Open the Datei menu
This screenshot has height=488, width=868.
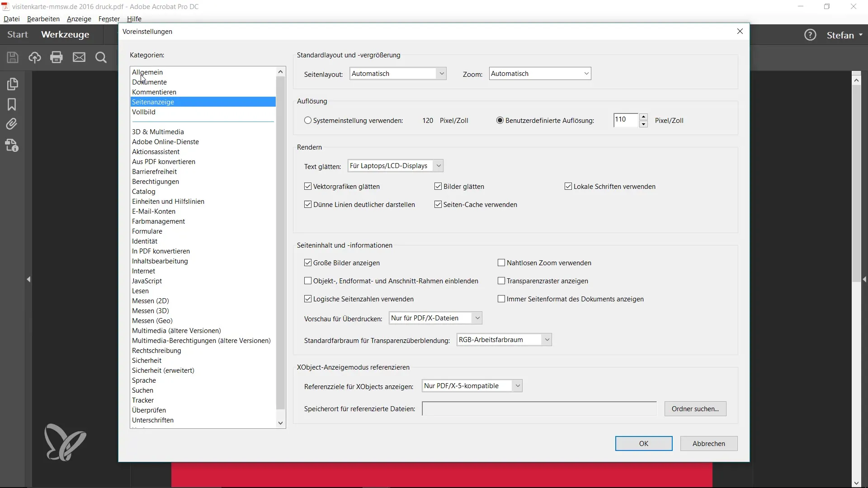tap(12, 19)
